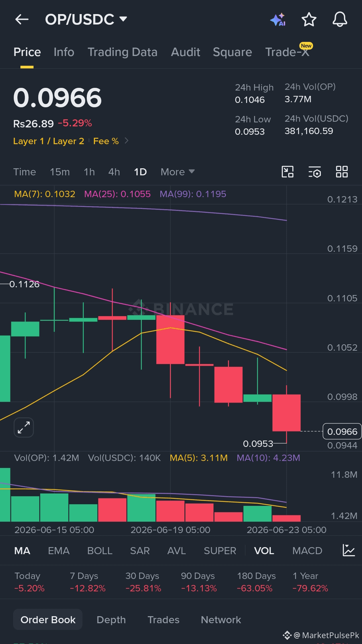Tap the MA(7): 0.1032 legend
The image size is (362, 644).
tap(45, 194)
